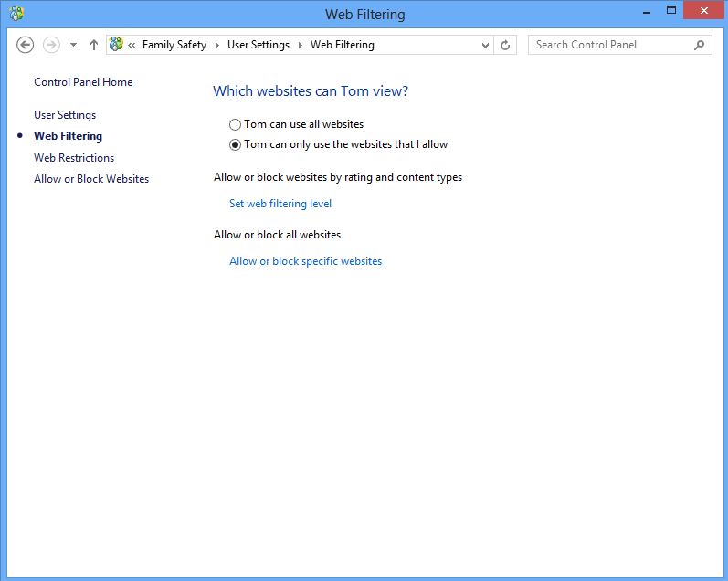The height and width of the screenshot is (581, 728).
Task: Select Web Filtering in sidebar
Action: point(68,136)
